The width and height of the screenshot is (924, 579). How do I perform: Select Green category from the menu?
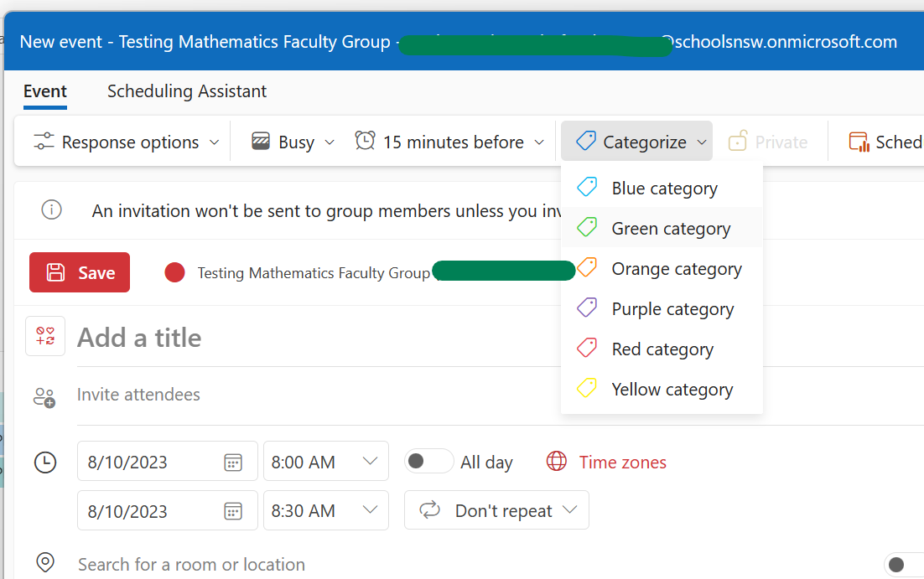(x=671, y=229)
